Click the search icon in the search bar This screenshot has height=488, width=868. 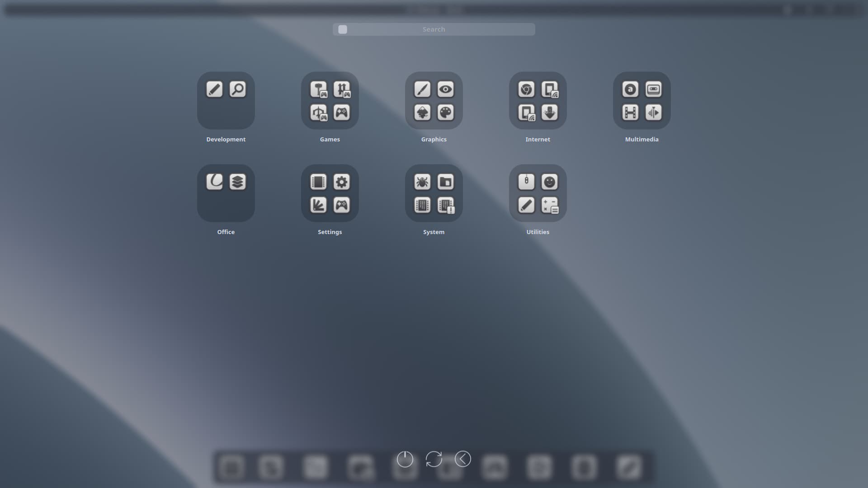point(343,29)
